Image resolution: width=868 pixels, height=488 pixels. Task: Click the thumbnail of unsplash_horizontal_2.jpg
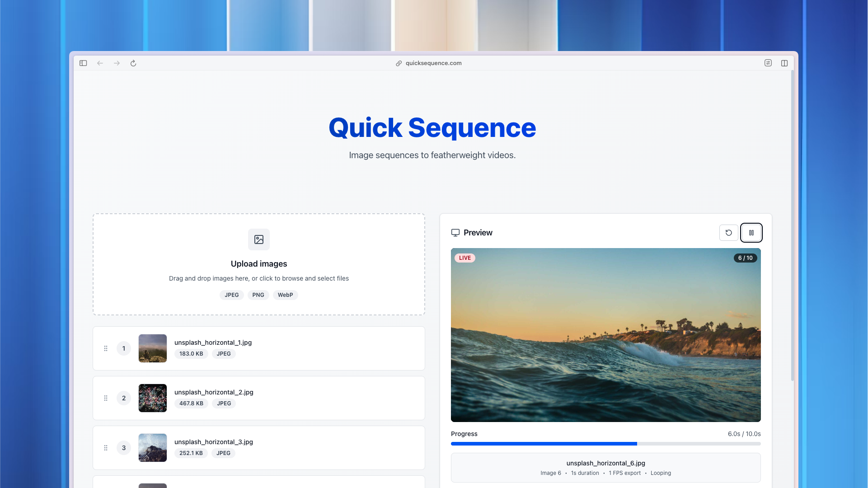[x=153, y=398]
